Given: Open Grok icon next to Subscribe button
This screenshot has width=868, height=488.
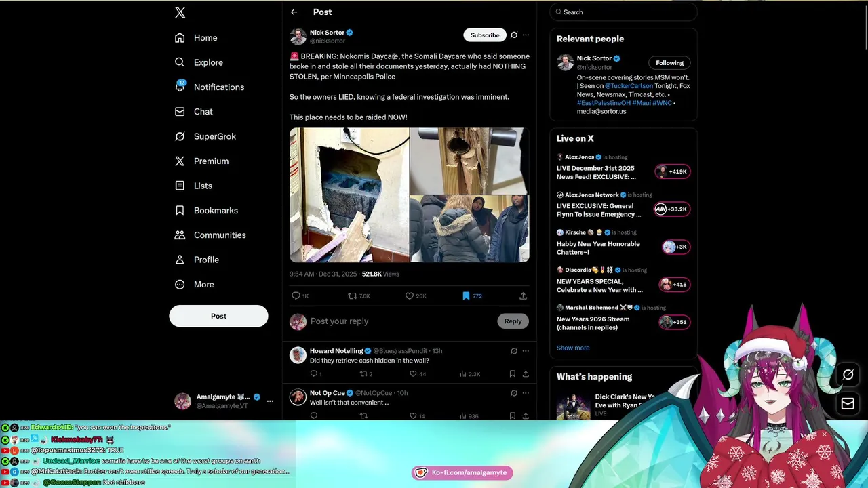Looking at the screenshot, I should coord(514,35).
